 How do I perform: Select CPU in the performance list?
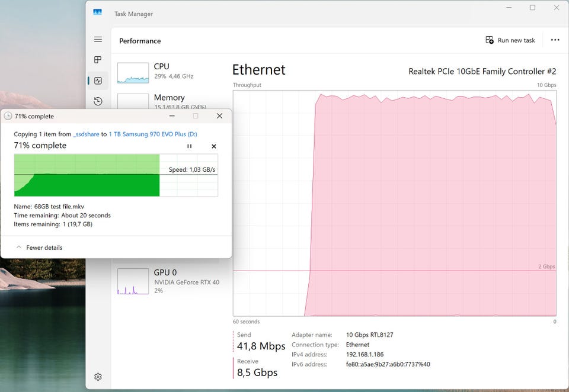click(169, 72)
